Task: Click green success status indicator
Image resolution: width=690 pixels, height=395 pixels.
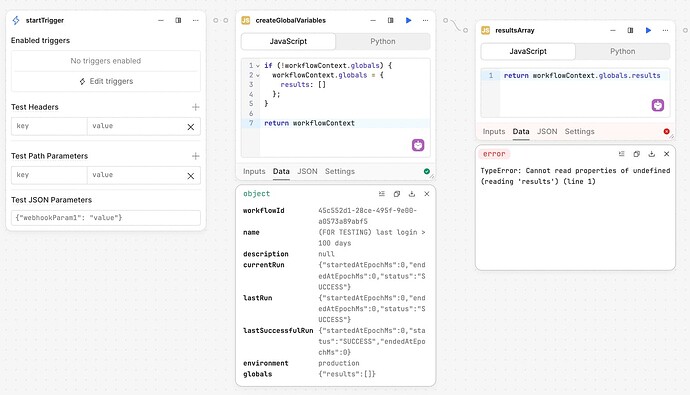Action: pos(426,172)
